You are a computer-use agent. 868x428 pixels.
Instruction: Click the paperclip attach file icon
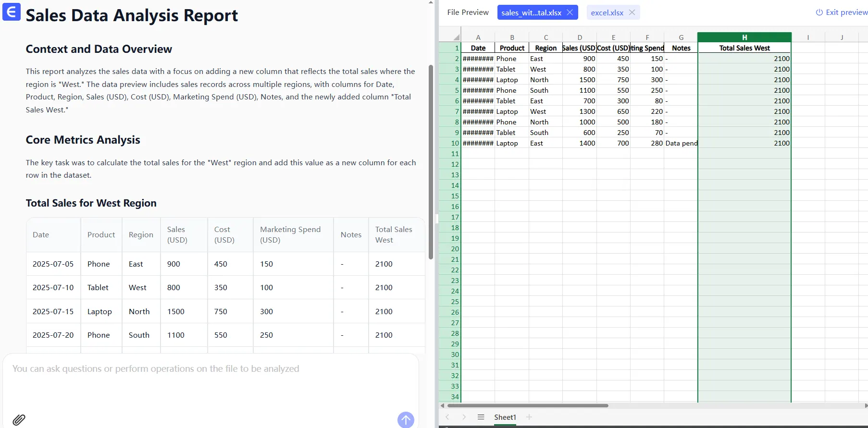pos(19,419)
